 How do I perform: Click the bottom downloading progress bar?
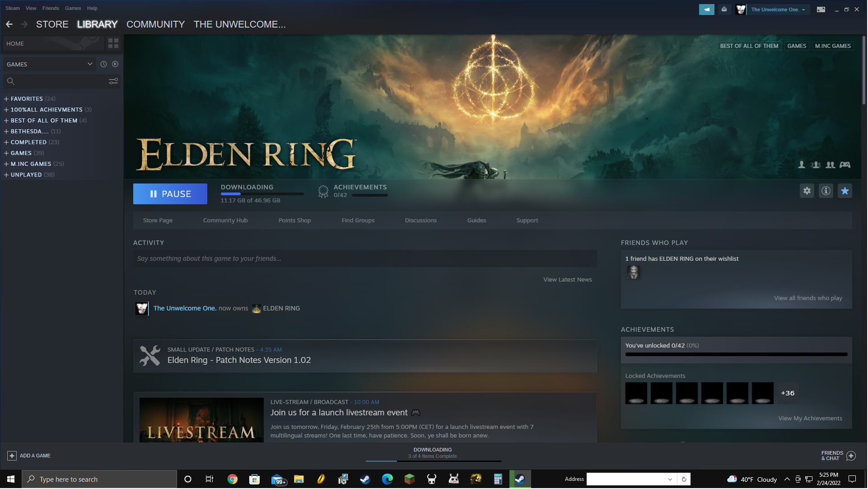(433, 461)
